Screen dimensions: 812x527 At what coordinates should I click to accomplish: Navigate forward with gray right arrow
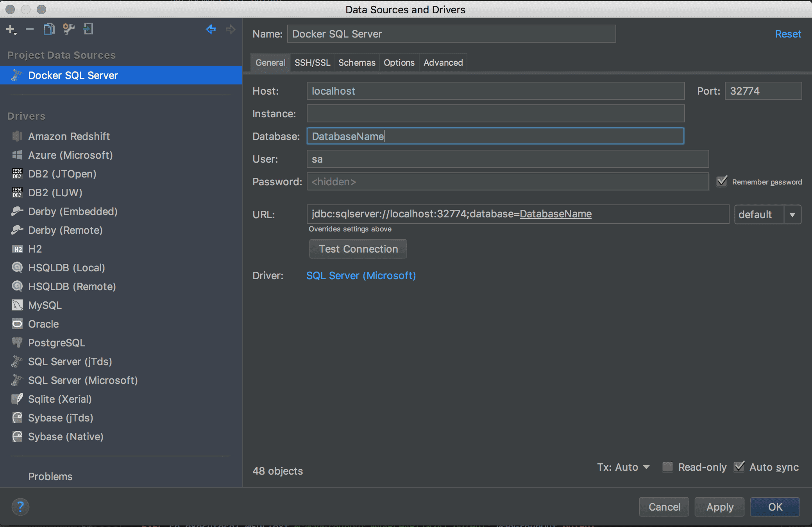click(231, 29)
